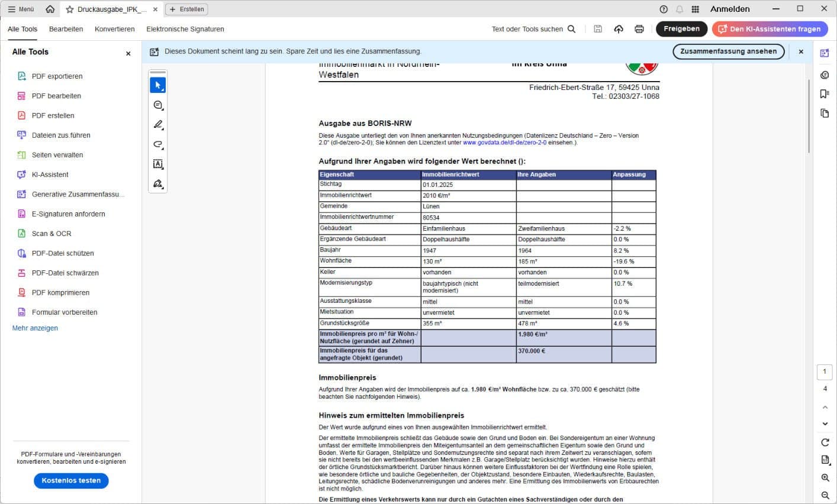Choose the add comment tool
This screenshot has height=504, width=837.
point(157,105)
